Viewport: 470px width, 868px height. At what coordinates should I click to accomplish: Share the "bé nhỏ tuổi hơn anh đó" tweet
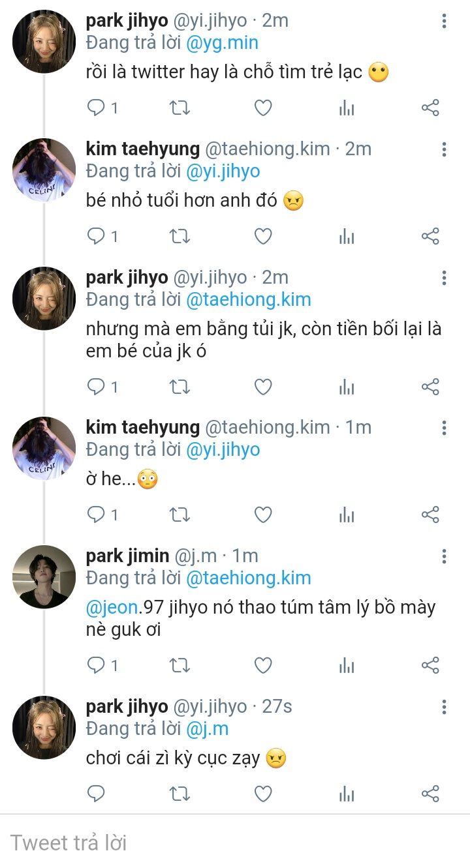point(430,236)
